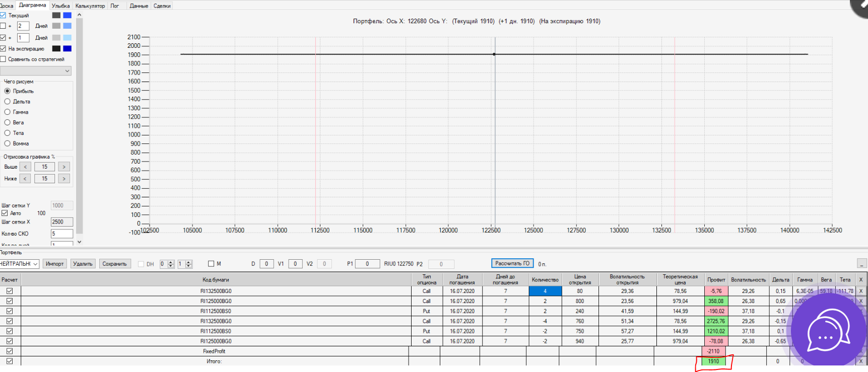The width and height of the screenshot is (868, 372).
Task: Switch to the Диаграмма tab
Action: coord(33,5)
